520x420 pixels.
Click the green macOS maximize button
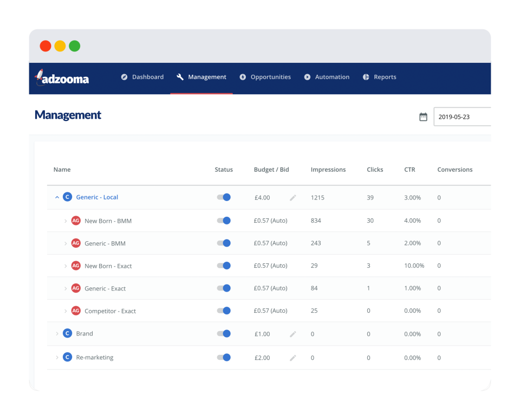(75, 46)
